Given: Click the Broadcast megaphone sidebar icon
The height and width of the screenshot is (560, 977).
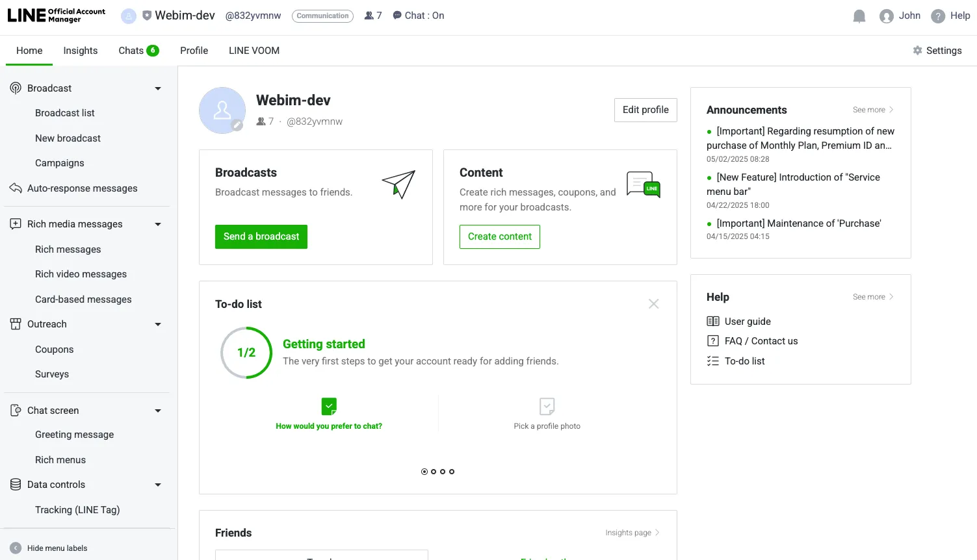Looking at the screenshot, I should coord(16,88).
